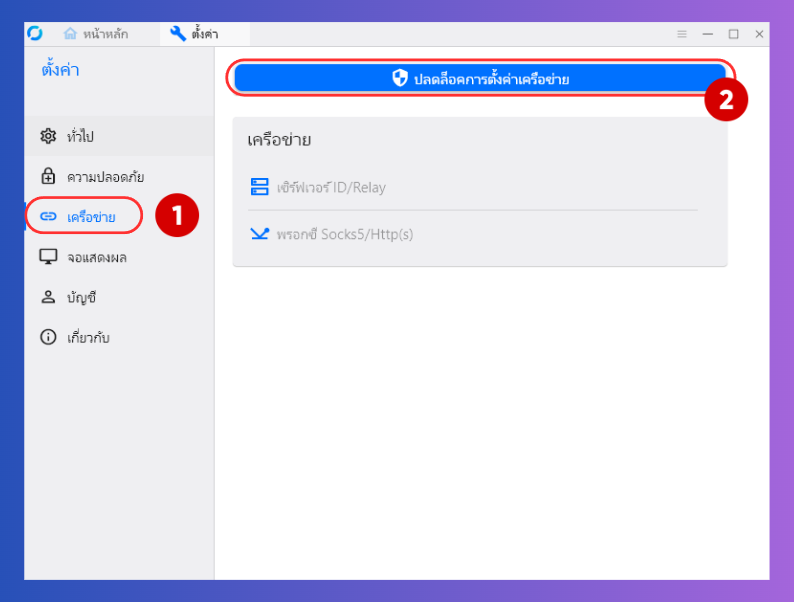
Task: Click the gear icon beside ทั่วไป
Action: coord(48,136)
